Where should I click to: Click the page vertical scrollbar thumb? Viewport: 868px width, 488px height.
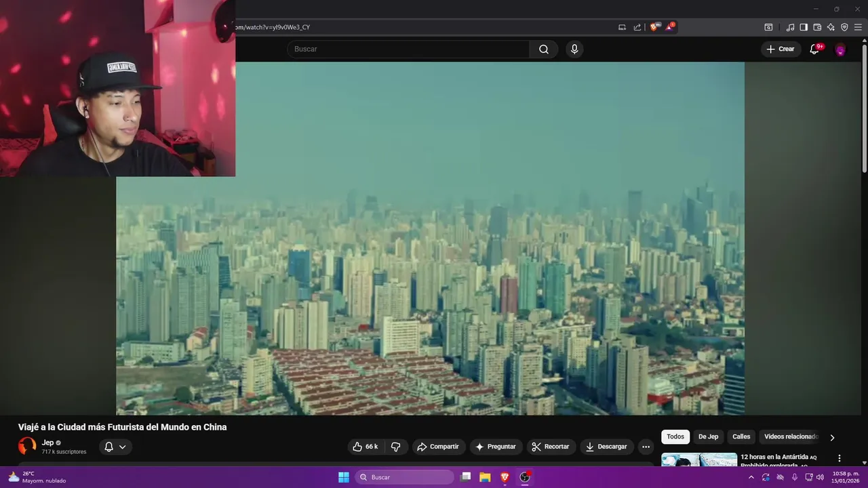864,108
